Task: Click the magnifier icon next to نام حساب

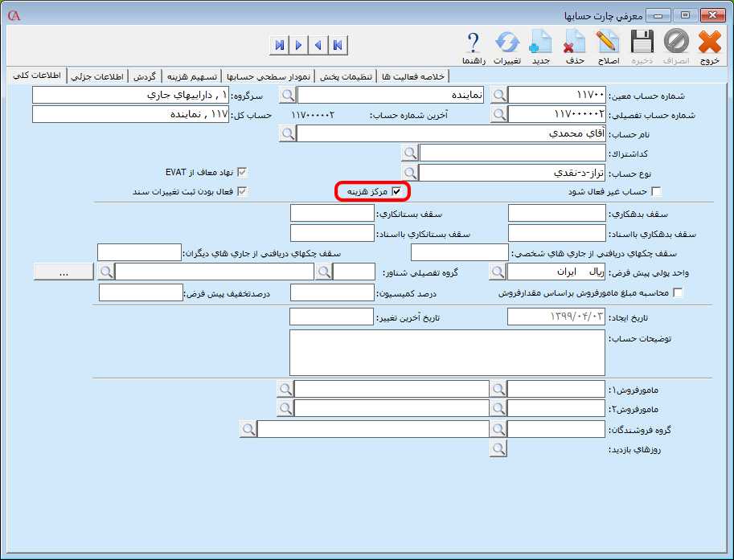Action: [x=289, y=133]
